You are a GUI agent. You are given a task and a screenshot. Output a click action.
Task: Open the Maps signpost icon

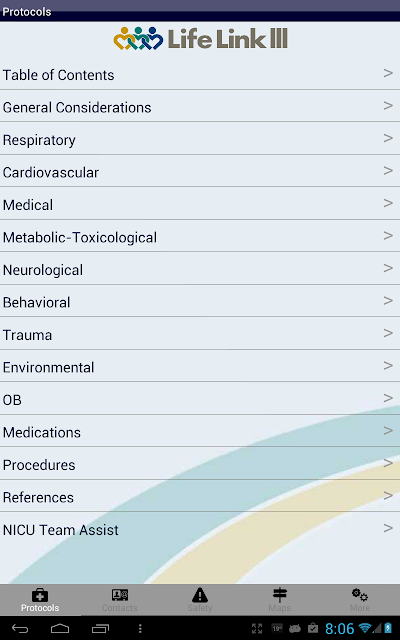(280, 595)
